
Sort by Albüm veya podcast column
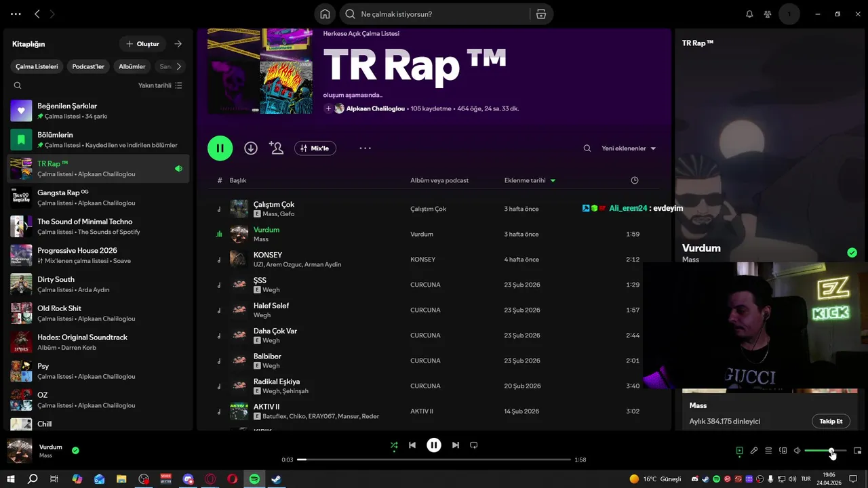[x=439, y=180]
